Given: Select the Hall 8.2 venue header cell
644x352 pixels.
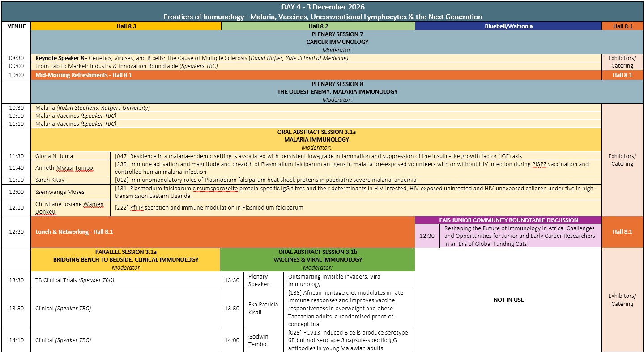Looking at the screenshot, I should tap(318, 26).
